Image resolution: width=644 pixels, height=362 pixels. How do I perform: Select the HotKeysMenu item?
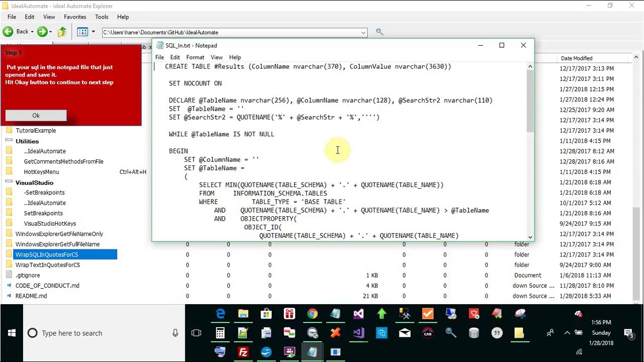coord(41,172)
